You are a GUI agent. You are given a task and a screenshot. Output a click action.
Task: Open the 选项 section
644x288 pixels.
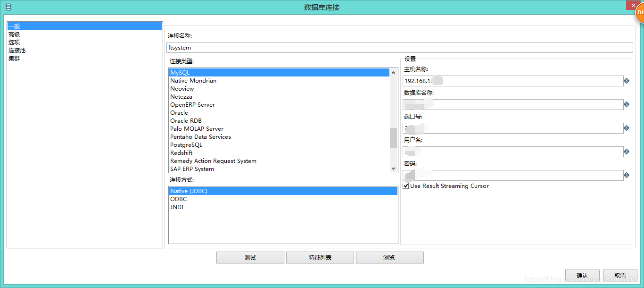coord(14,42)
